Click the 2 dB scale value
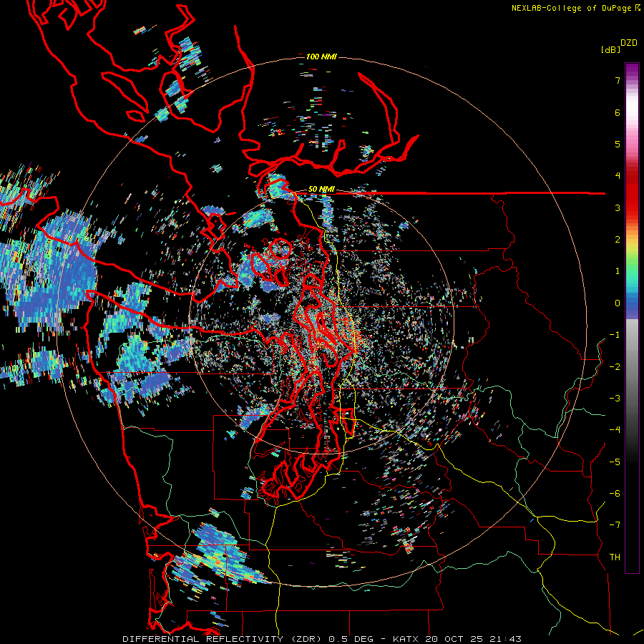The height and width of the screenshot is (644, 644). [618, 240]
